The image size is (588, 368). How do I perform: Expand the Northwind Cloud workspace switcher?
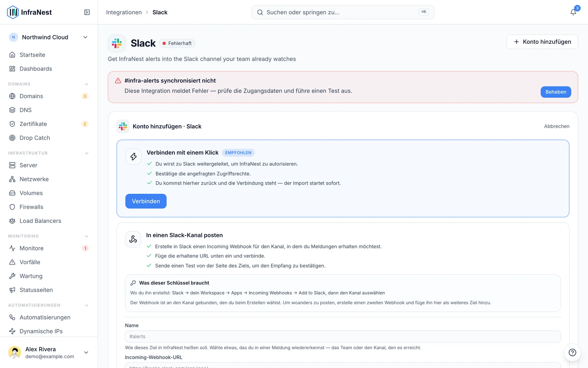tap(49, 37)
